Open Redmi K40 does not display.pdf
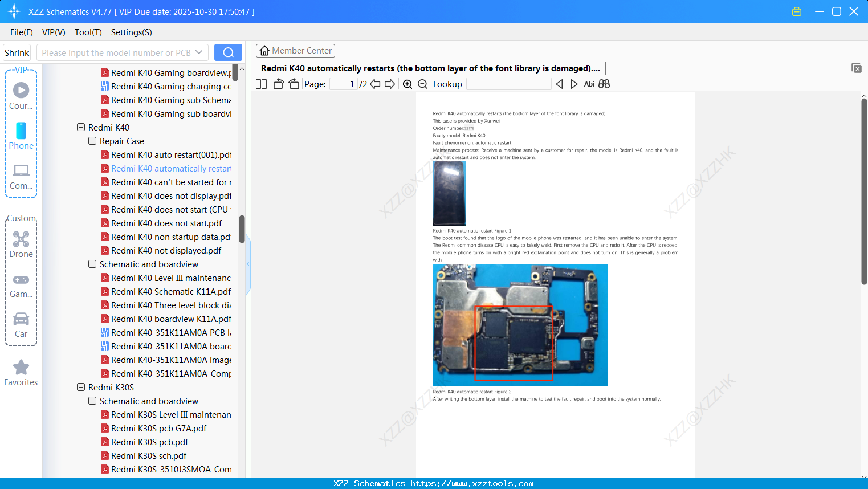This screenshot has height=489, width=868. point(166,195)
